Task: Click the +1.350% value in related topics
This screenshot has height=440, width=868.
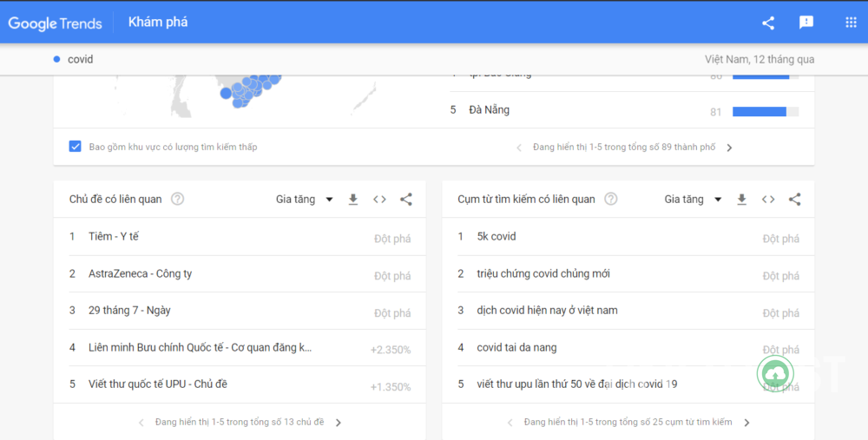Action: (391, 387)
